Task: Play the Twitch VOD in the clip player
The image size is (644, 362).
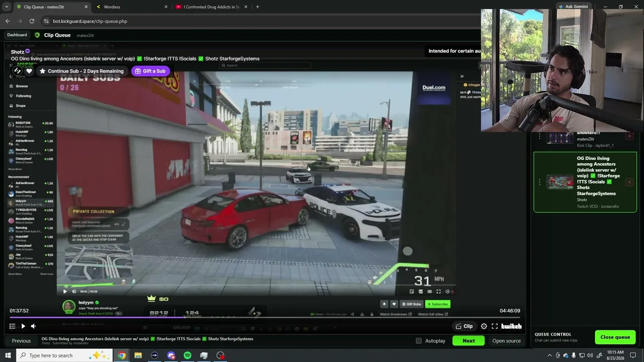Action: (x=23, y=326)
